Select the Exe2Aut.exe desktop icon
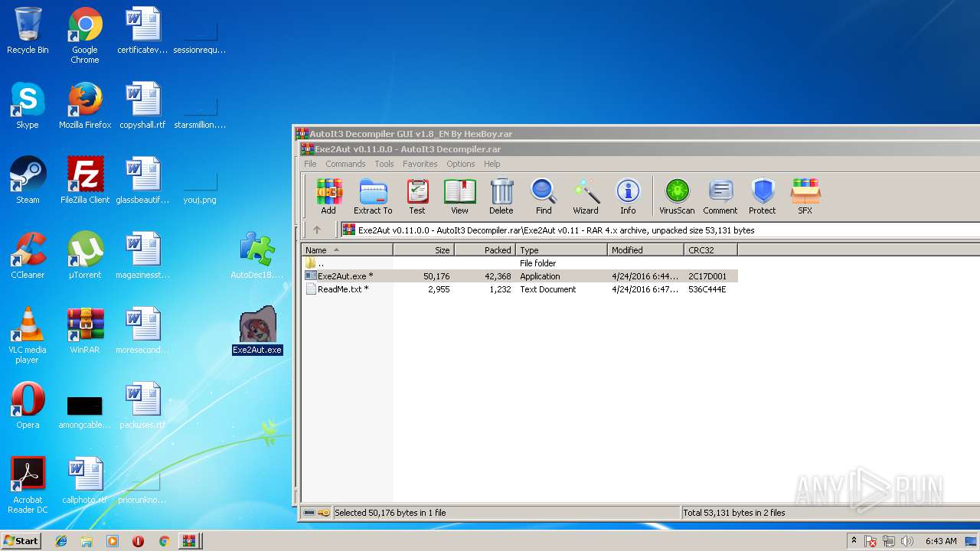980x551 pixels. tap(257, 331)
